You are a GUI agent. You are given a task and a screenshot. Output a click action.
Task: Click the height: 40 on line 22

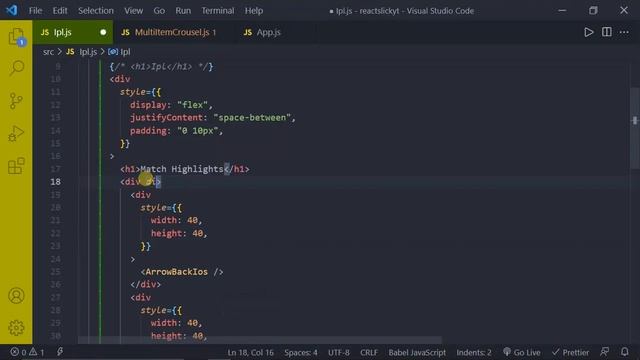[179, 233]
